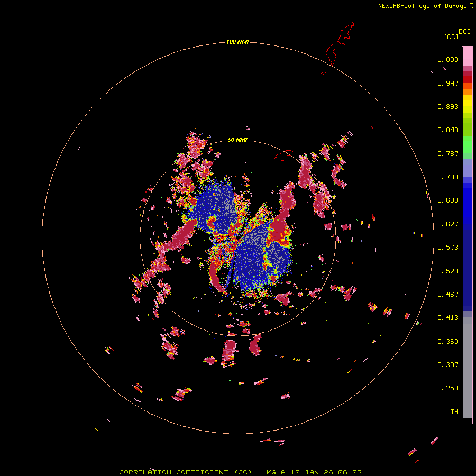Click the 0.467 legend value
Viewport: 476px width, 476px height.
448,295
